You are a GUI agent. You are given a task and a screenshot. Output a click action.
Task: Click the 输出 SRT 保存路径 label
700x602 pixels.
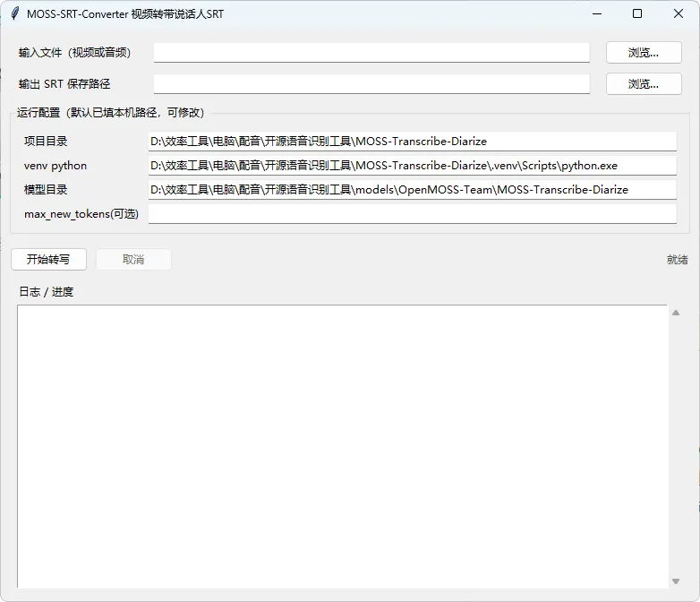[x=64, y=84]
